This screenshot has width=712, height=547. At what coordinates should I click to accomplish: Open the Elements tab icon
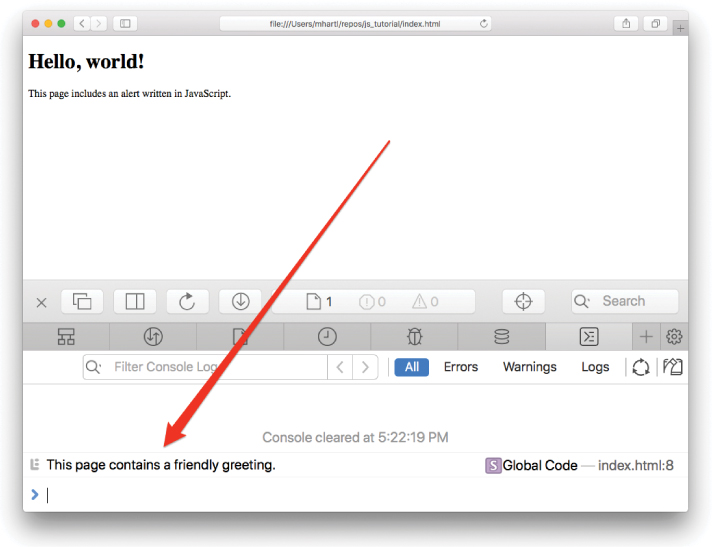pyautogui.click(x=66, y=337)
